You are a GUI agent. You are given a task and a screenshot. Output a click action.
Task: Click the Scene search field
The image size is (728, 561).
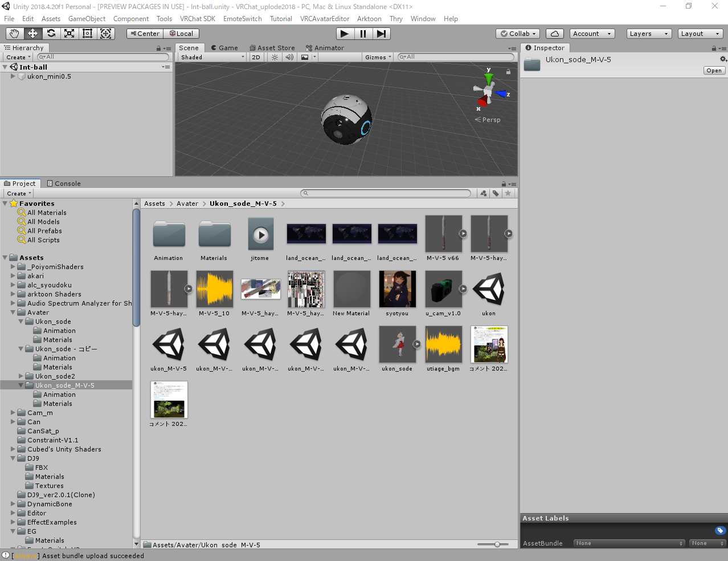[x=455, y=57]
